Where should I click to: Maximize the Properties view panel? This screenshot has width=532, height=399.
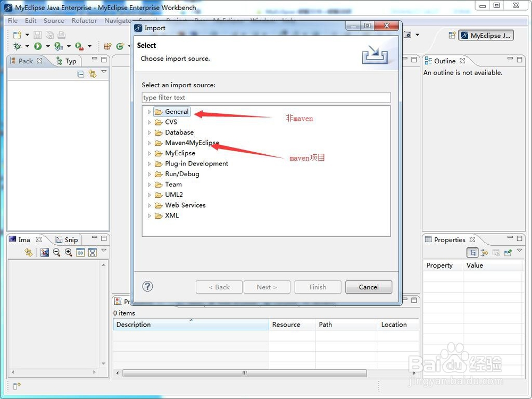tap(519, 238)
